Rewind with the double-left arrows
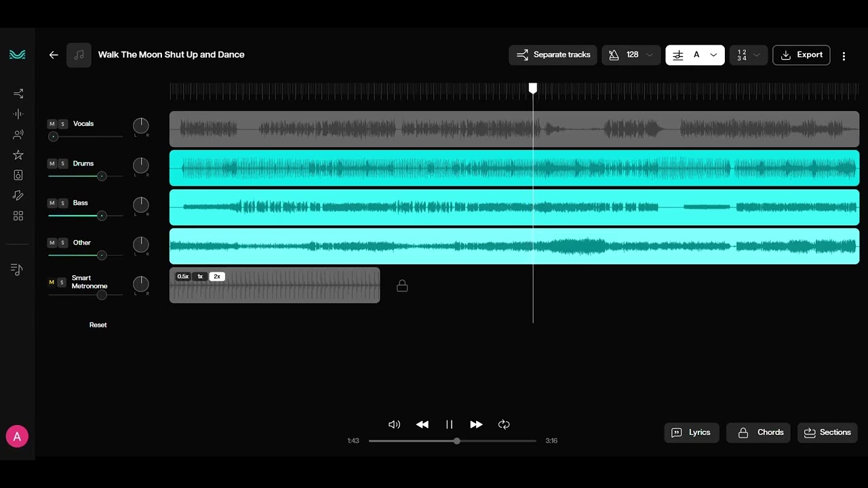Screen dimensions: 868x488 422,424
